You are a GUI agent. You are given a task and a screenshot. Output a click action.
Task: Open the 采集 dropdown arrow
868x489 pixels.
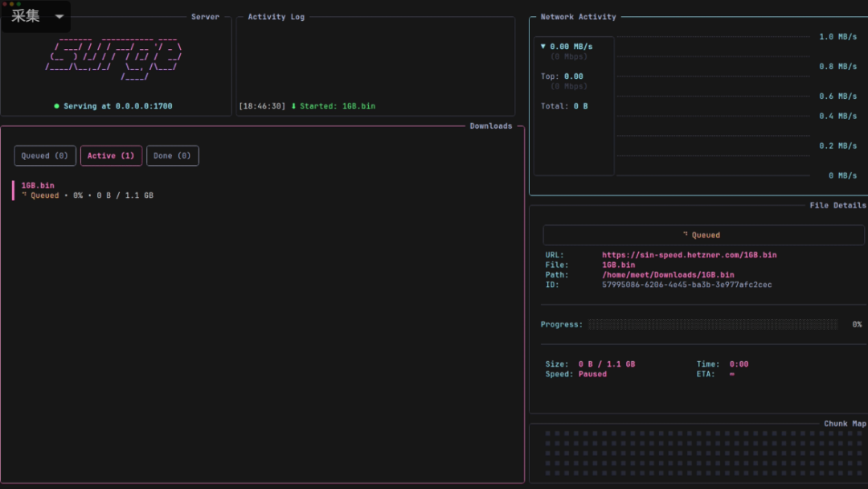pyautogui.click(x=59, y=16)
